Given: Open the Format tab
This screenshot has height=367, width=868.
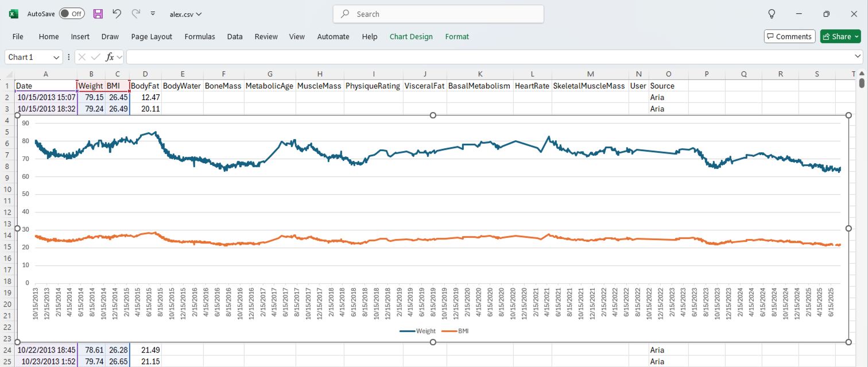Looking at the screenshot, I should click(457, 36).
